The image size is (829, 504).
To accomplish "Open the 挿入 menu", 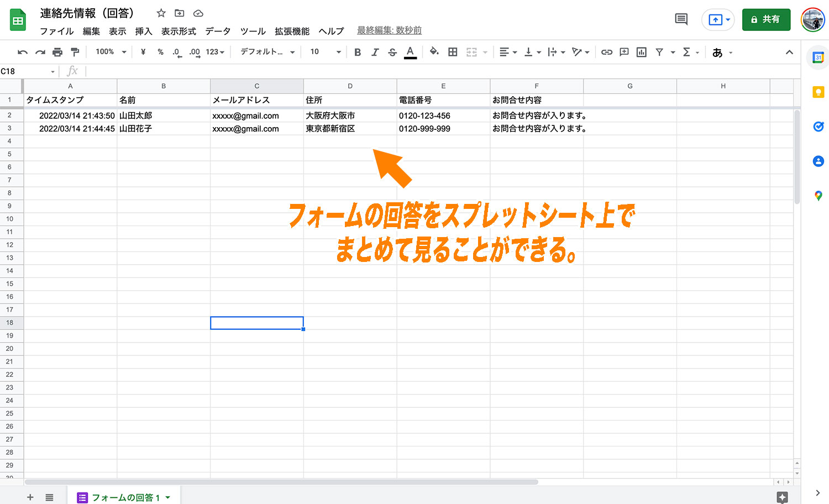I will [144, 32].
